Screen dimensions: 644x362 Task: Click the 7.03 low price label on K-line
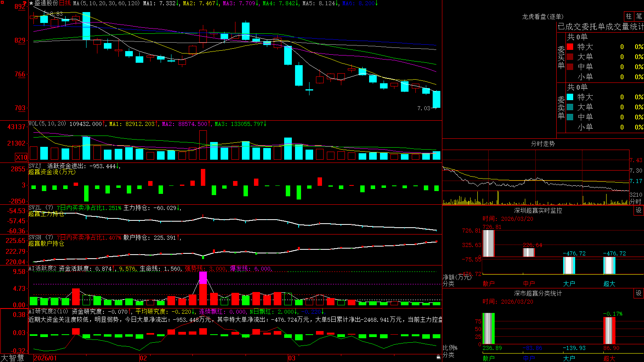point(424,108)
